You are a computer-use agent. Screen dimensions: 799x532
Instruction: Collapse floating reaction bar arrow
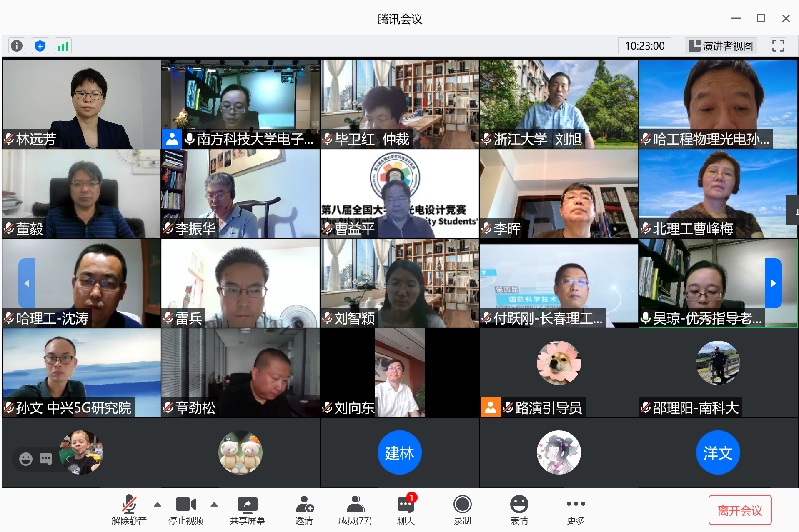click(68, 459)
